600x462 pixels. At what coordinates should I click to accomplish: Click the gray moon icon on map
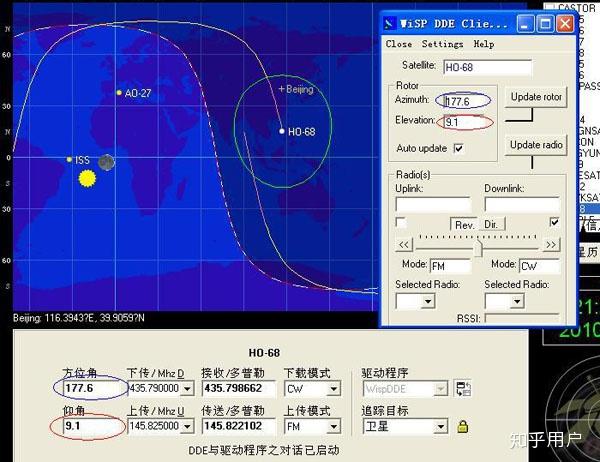point(106,162)
